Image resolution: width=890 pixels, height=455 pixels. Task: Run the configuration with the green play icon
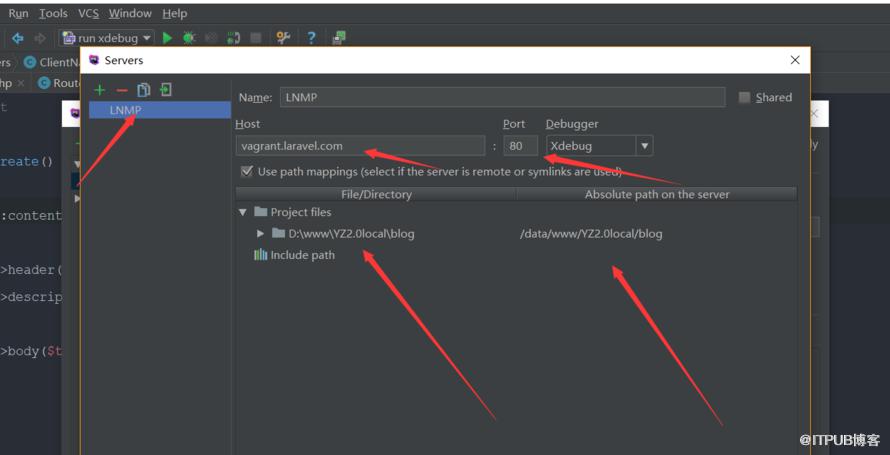click(167, 38)
